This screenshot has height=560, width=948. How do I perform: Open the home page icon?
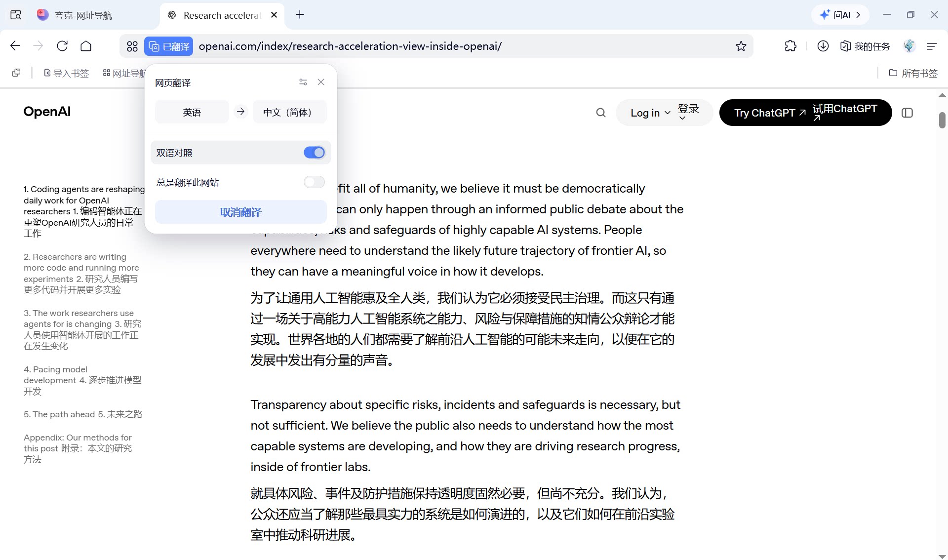(x=86, y=46)
